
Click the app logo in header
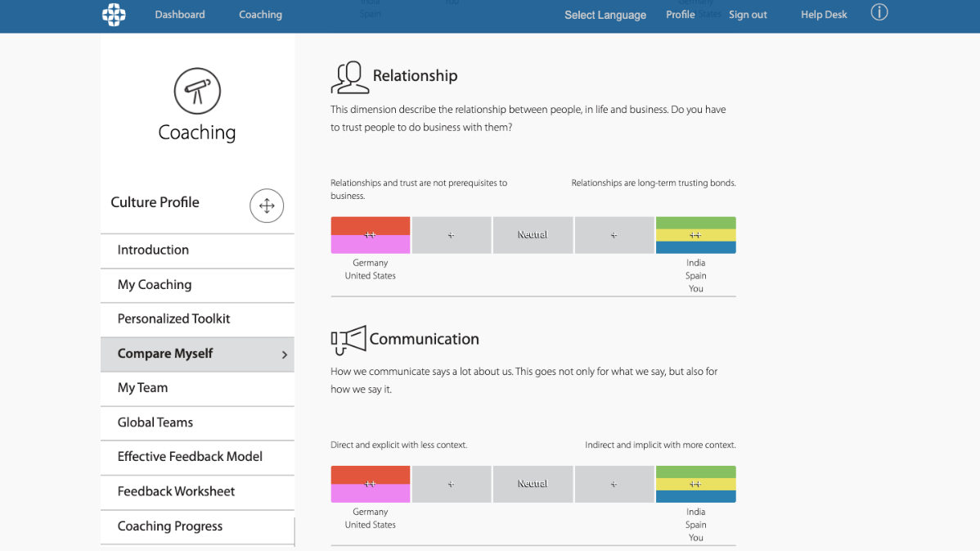[x=114, y=15]
